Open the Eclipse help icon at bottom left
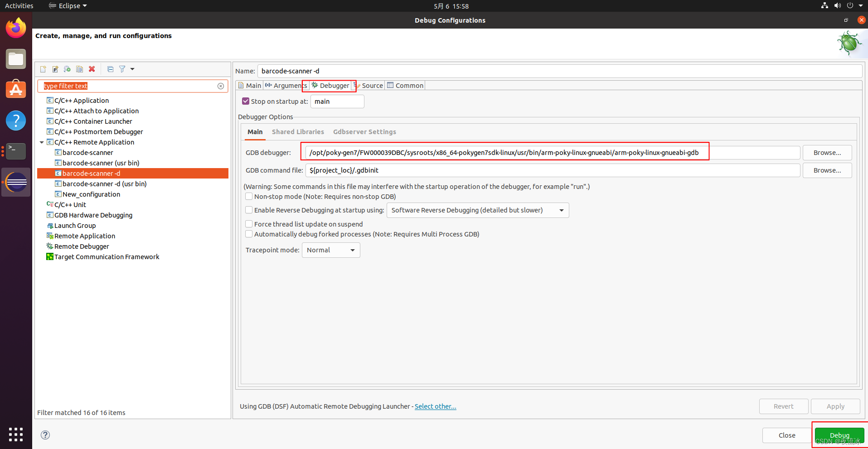 [x=45, y=435]
